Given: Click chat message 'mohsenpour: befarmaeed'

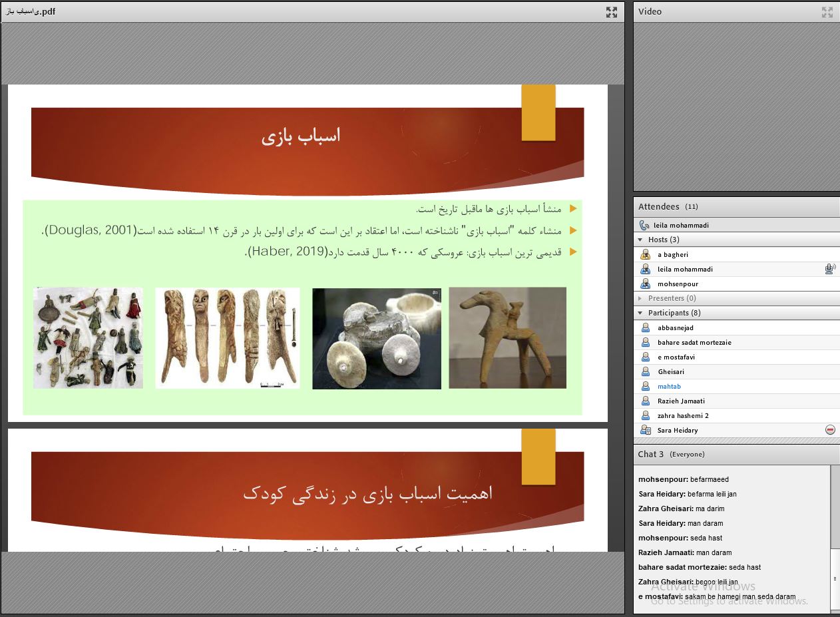Looking at the screenshot, I should coord(684,480).
